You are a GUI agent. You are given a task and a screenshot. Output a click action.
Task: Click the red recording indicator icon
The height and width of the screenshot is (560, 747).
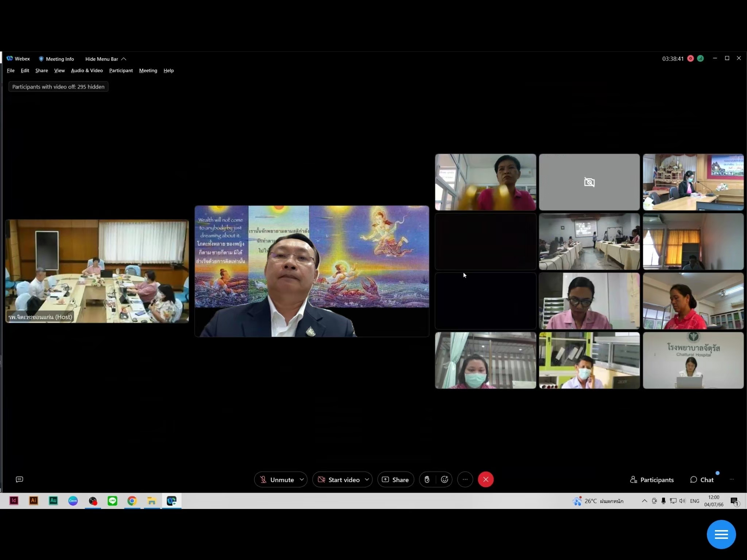pyautogui.click(x=690, y=58)
